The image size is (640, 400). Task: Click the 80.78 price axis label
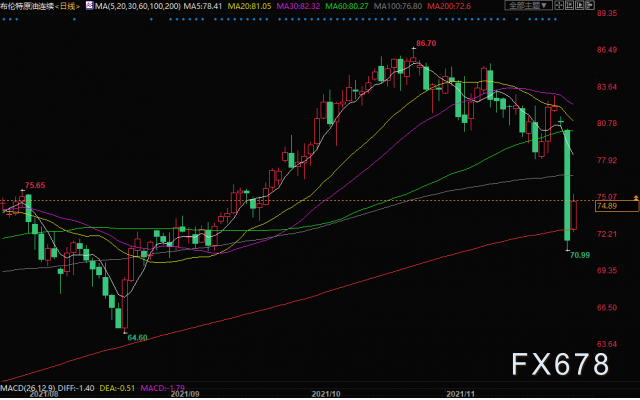pos(607,123)
